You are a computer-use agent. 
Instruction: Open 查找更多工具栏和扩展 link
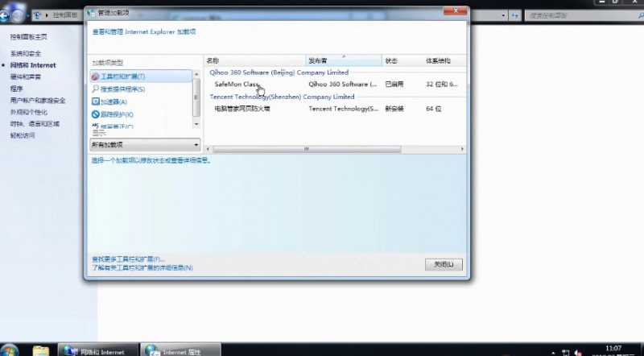[128, 259]
